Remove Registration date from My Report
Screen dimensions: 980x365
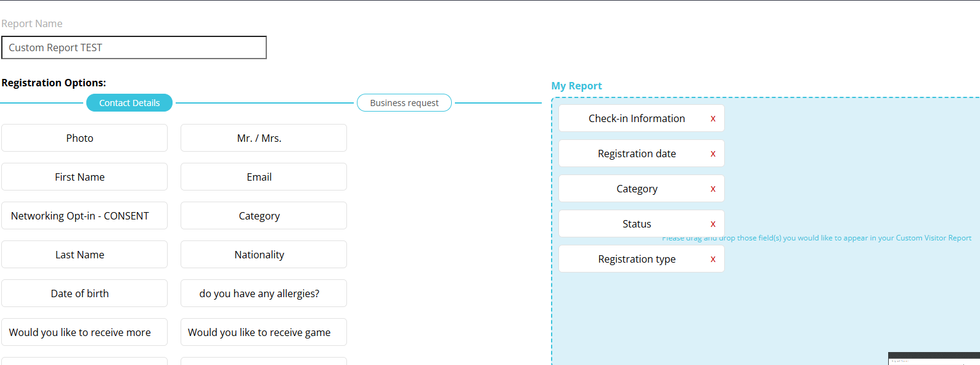[x=713, y=154]
